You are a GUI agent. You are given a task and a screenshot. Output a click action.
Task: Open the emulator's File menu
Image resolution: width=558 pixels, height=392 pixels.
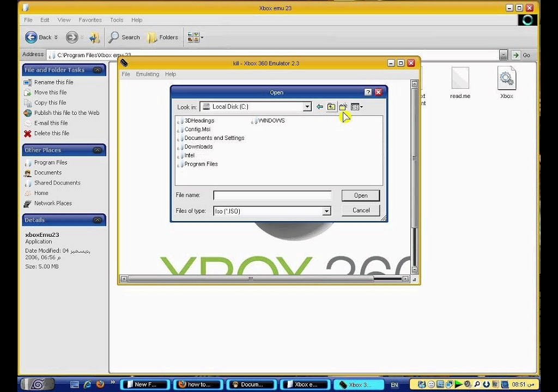click(x=126, y=74)
